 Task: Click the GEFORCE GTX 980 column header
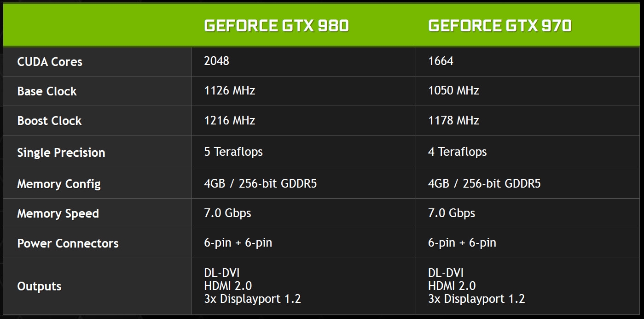(x=276, y=26)
